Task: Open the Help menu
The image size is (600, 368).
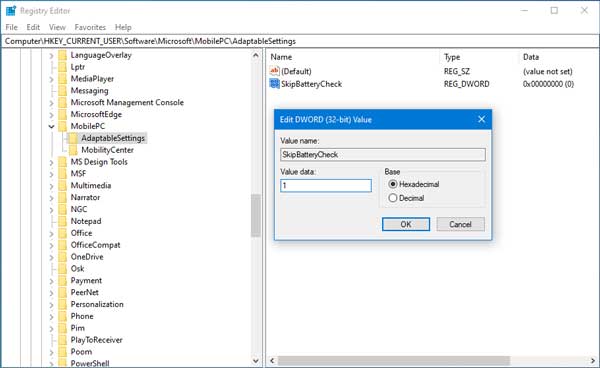Action: tap(123, 27)
